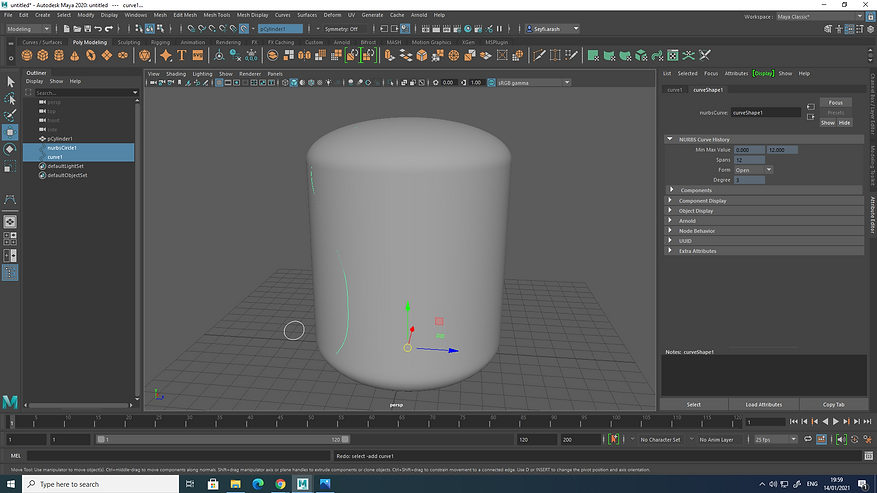This screenshot has width=877, height=493.
Task: Click the Load Attributes button
Action: tap(763, 405)
